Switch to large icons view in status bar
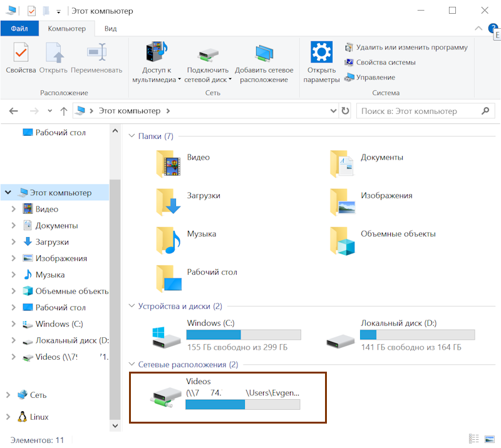The image size is (501, 448). tap(491, 439)
